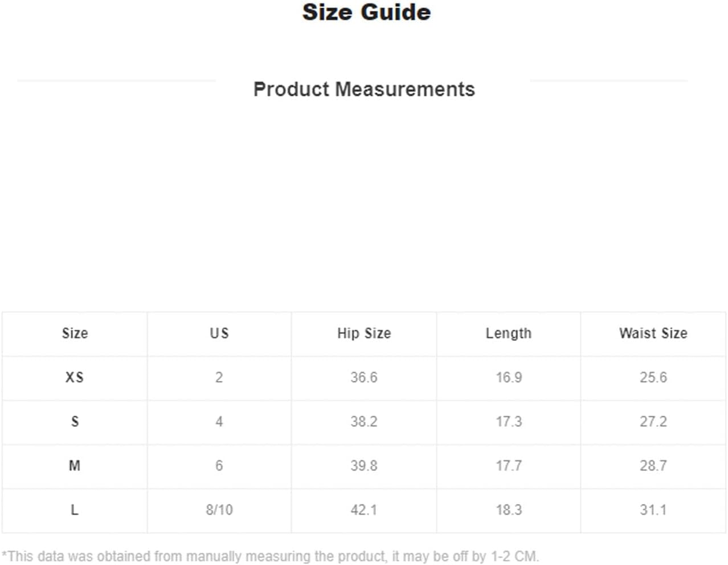Viewport: 728px width, 565px height.
Task: Click the Product Measurements title
Action: [x=364, y=89]
